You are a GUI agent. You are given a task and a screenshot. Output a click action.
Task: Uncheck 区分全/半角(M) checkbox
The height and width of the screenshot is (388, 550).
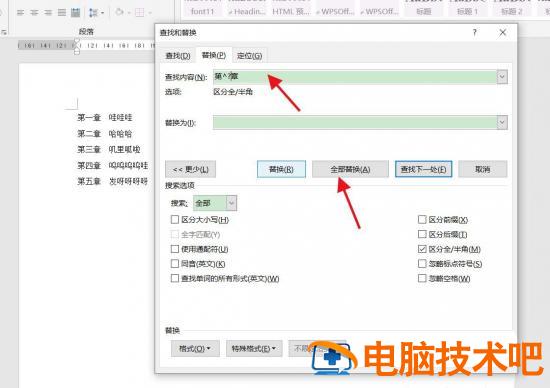tap(422, 249)
